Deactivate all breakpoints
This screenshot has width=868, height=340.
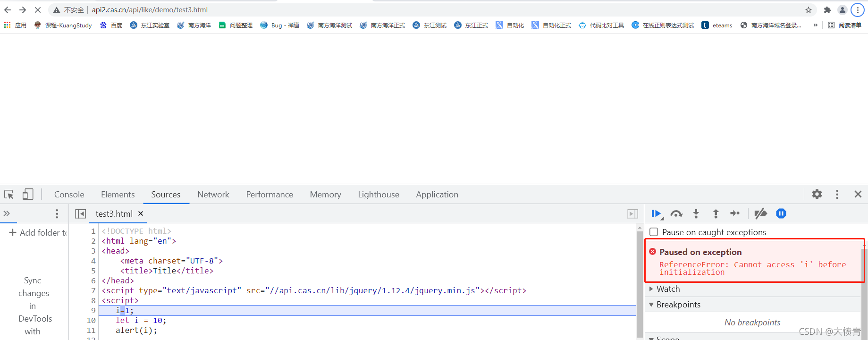(760, 213)
